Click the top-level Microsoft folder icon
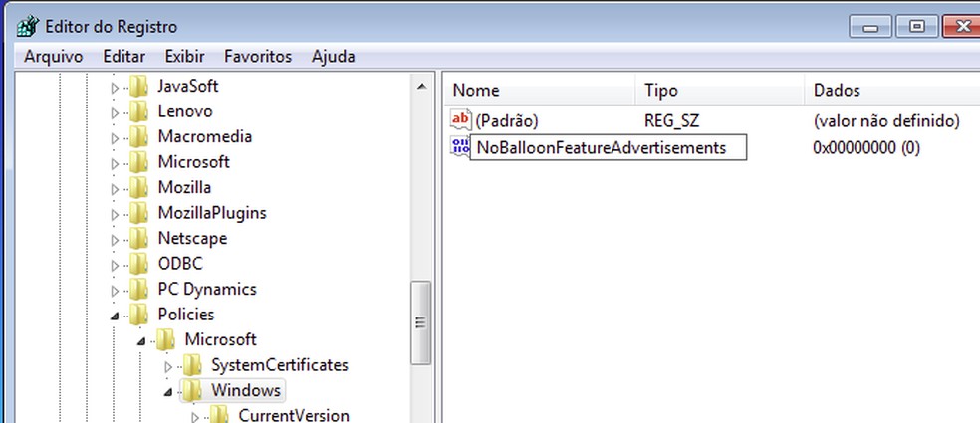Image resolution: width=980 pixels, height=423 pixels. pyautogui.click(x=138, y=162)
